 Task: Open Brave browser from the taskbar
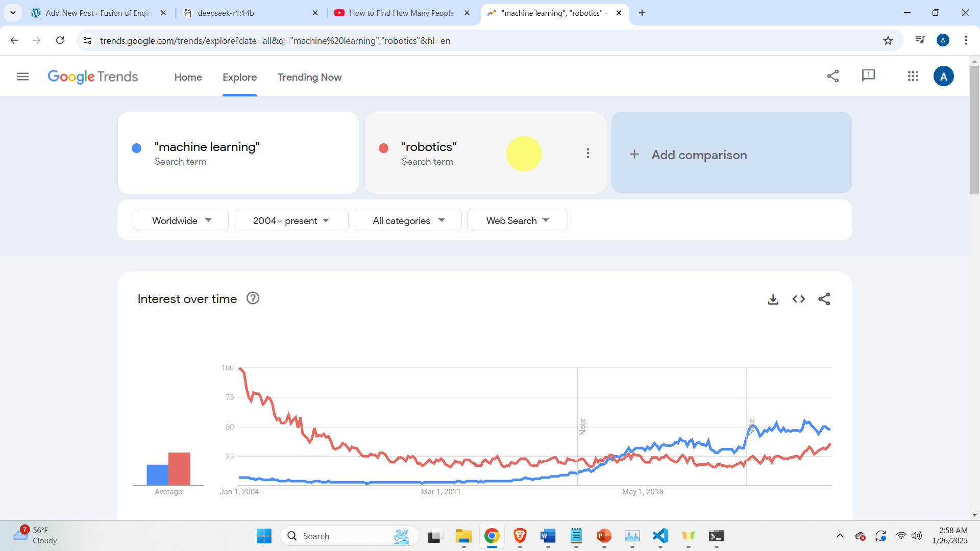[x=520, y=536]
